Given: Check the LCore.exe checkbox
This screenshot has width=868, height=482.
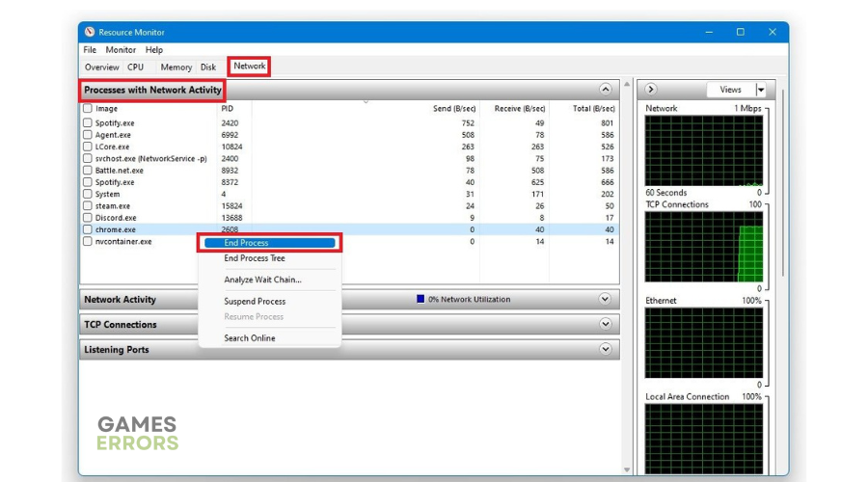Looking at the screenshot, I should pos(88,147).
